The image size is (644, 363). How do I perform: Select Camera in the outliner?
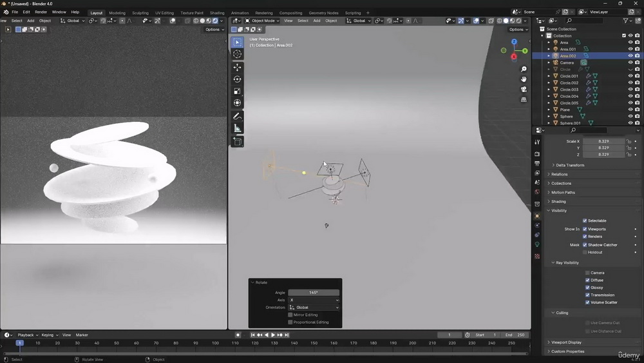point(567,63)
